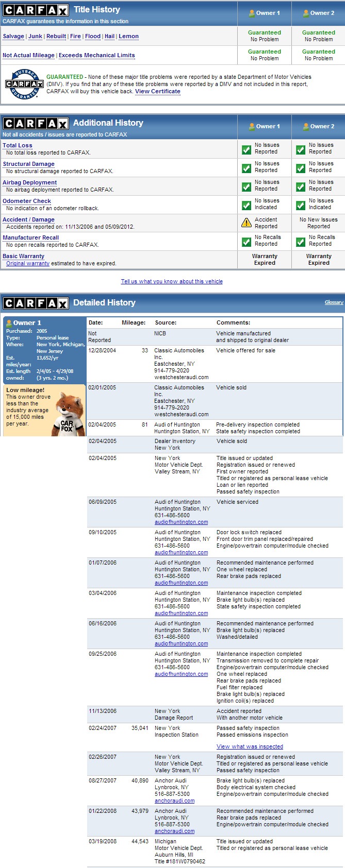Open the Airbag Deployment link
Screen dimensions: 345x868
coord(30,183)
